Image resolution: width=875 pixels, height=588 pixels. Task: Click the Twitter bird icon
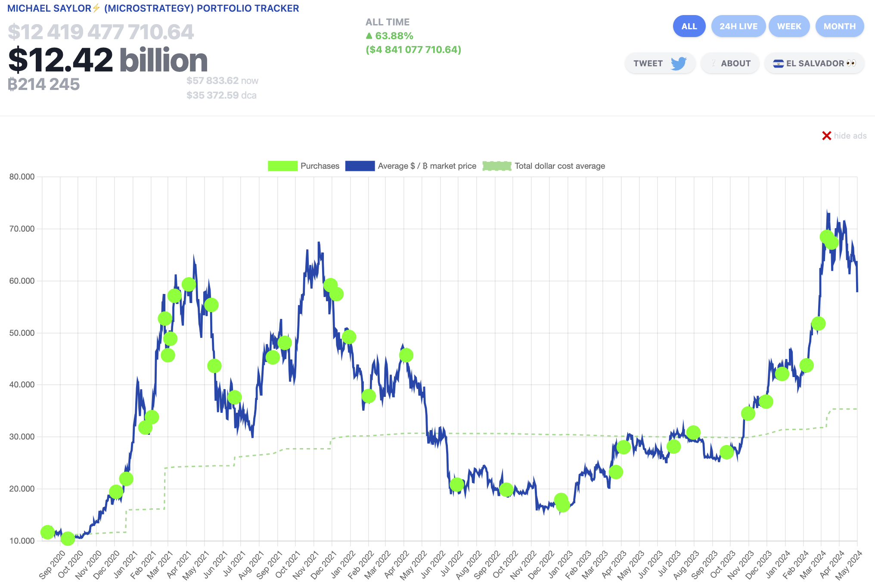(x=679, y=63)
